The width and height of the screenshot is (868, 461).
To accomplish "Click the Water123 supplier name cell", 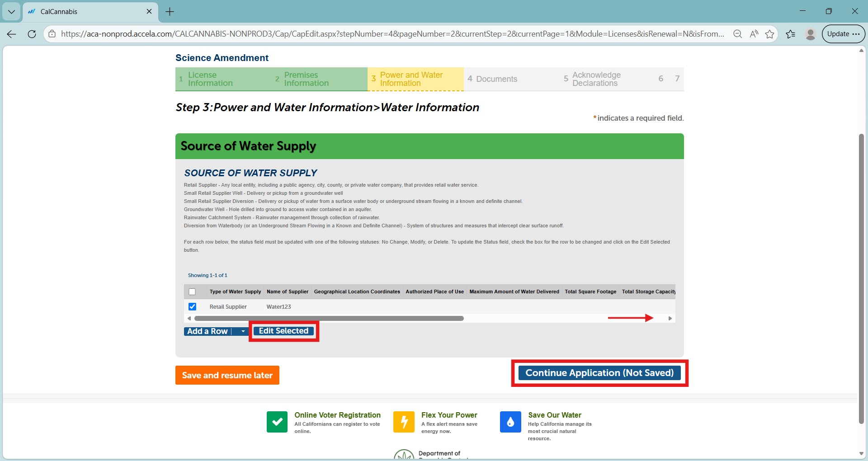I will 279,307.
